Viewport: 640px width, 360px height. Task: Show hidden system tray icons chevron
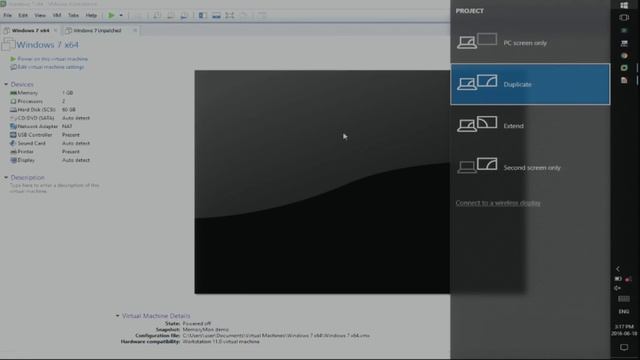[x=618, y=269]
